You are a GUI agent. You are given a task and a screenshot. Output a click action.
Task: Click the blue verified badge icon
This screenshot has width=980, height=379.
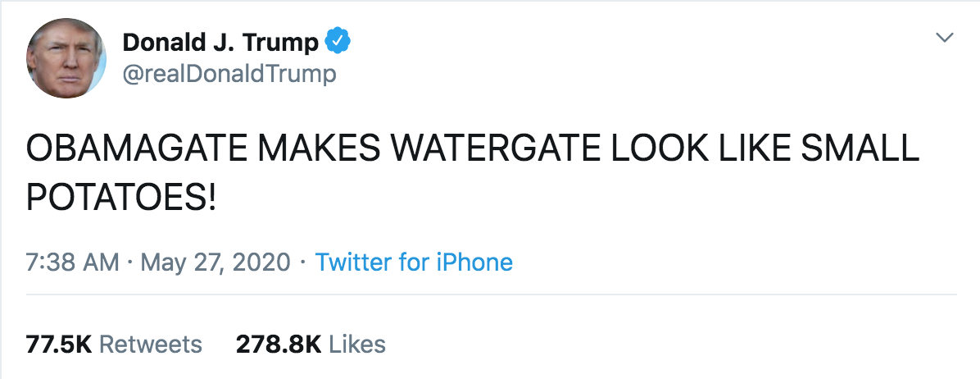tap(338, 40)
